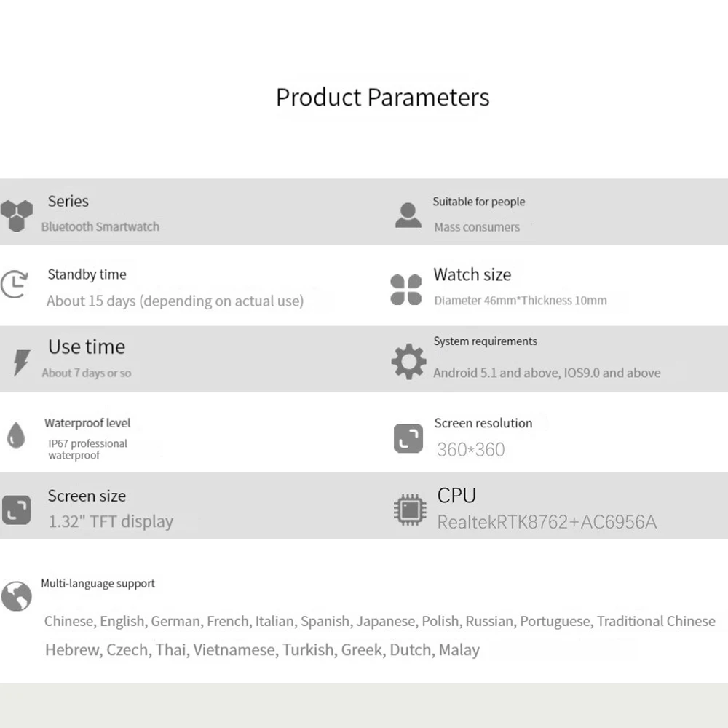Click the Diameter 46mm Thickness 10mm text

pyautogui.click(x=521, y=301)
